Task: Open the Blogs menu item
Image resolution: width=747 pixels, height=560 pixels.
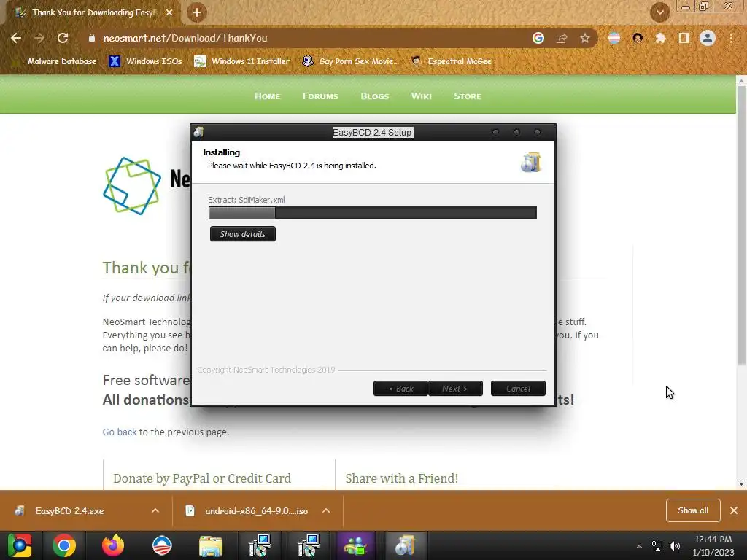Action: point(375,96)
